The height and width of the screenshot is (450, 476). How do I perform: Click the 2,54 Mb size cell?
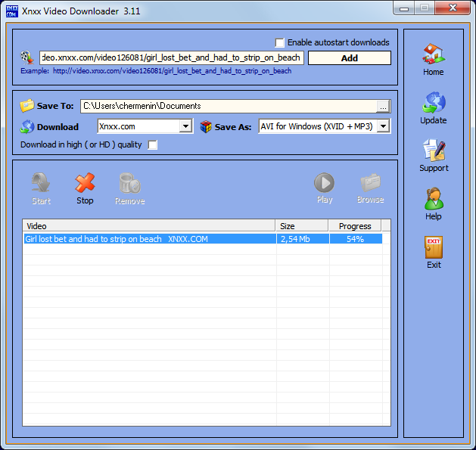[x=303, y=239]
